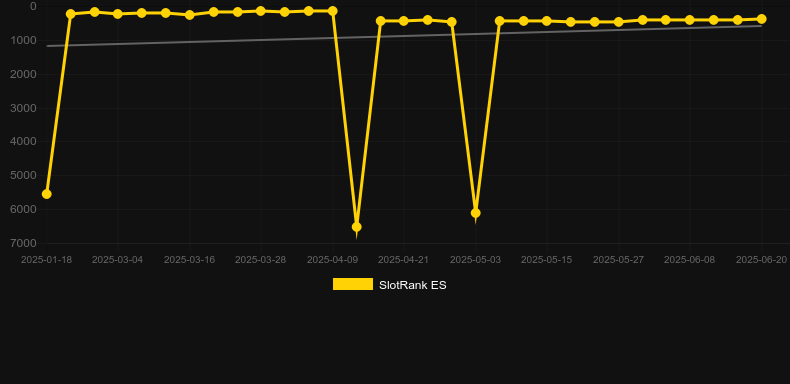Click the 2025-01-18 x-axis date label
The height and width of the screenshot is (384, 790).
46,260
